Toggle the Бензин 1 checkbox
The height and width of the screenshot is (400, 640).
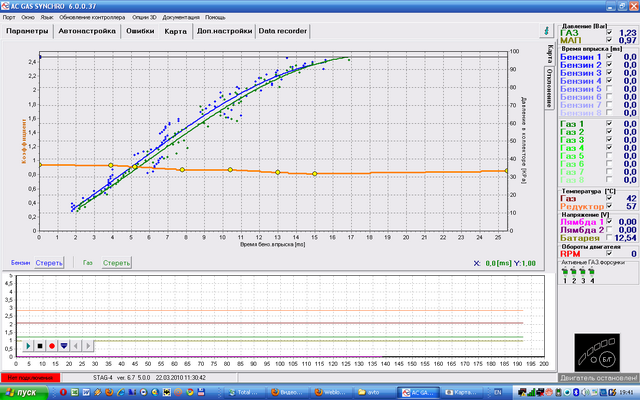coord(610,57)
